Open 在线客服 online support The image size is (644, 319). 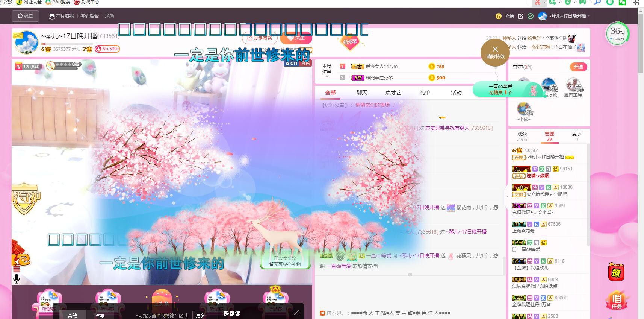(62, 16)
